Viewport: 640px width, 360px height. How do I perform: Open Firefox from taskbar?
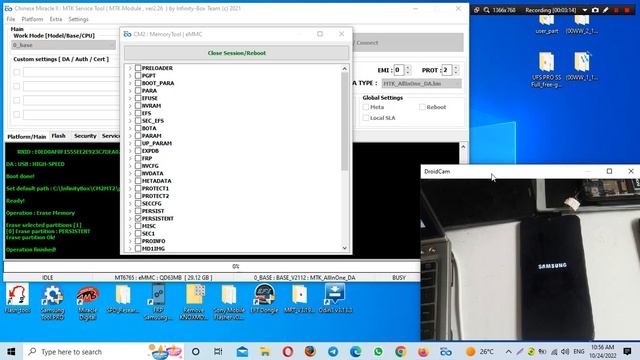pyautogui.click(x=310, y=351)
